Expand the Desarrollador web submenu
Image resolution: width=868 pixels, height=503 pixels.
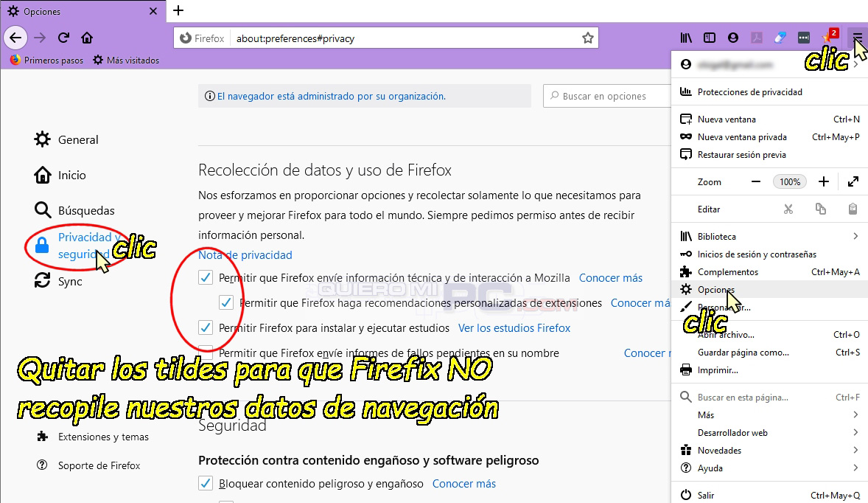pyautogui.click(x=769, y=433)
